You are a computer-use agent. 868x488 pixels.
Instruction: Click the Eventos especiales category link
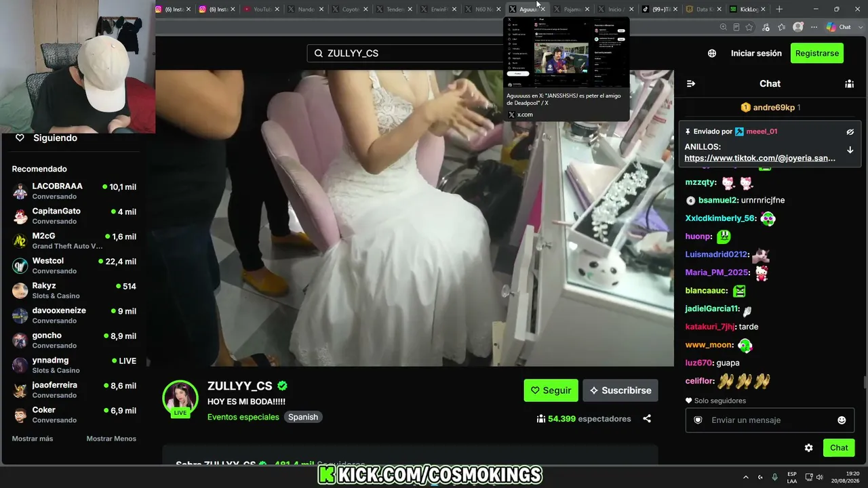pyautogui.click(x=243, y=417)
